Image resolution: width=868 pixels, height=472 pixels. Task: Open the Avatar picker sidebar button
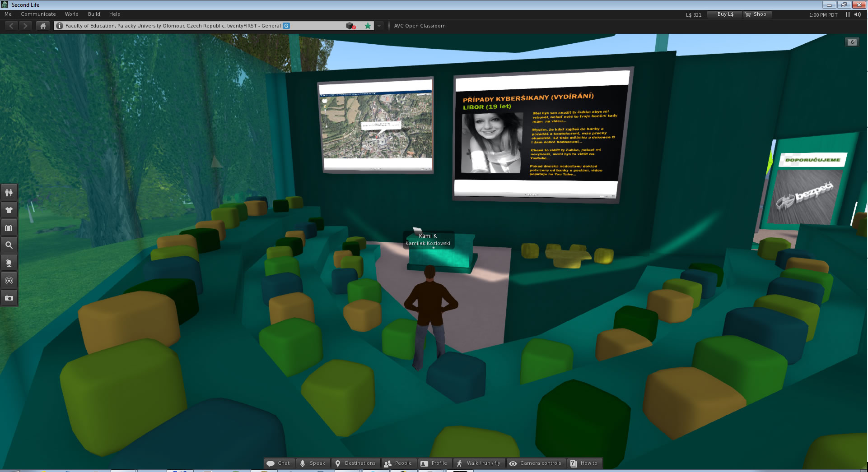(x=9, y=193)
